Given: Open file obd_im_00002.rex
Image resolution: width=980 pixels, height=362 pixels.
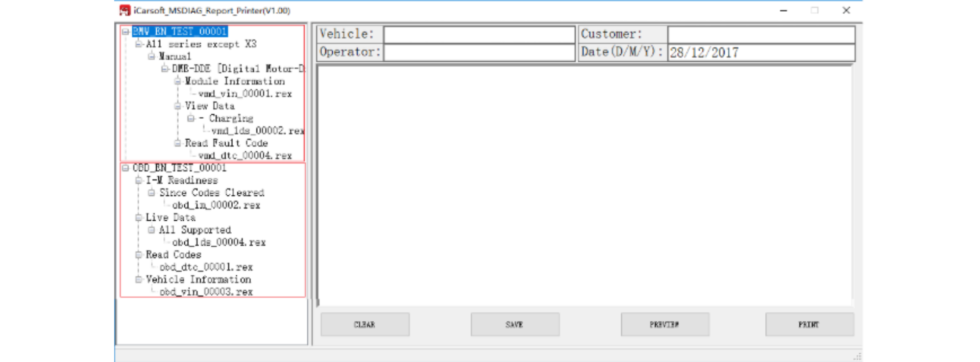Looking at the screenshot, I should click(x=216, y=205).
